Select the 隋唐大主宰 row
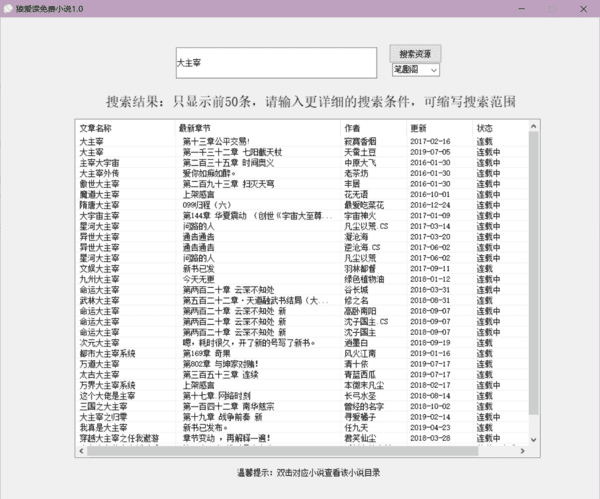600x499 pixels. pos(302,205)
